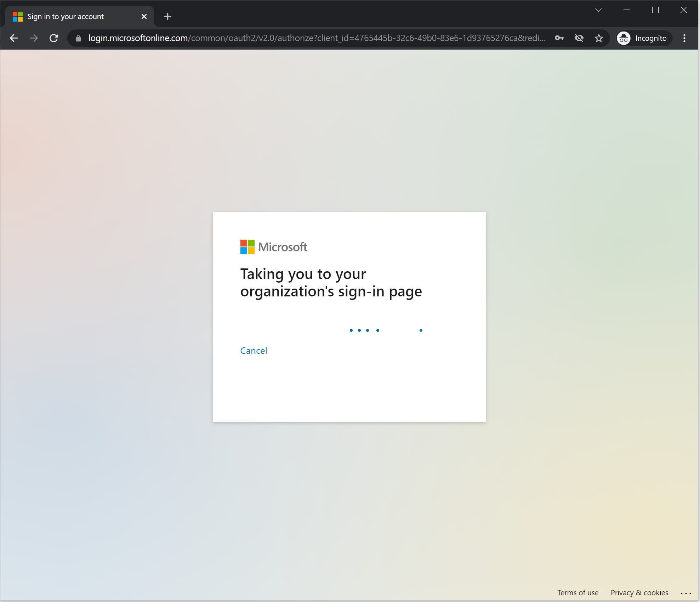Click the Cancel link

[x=254, y=351]
